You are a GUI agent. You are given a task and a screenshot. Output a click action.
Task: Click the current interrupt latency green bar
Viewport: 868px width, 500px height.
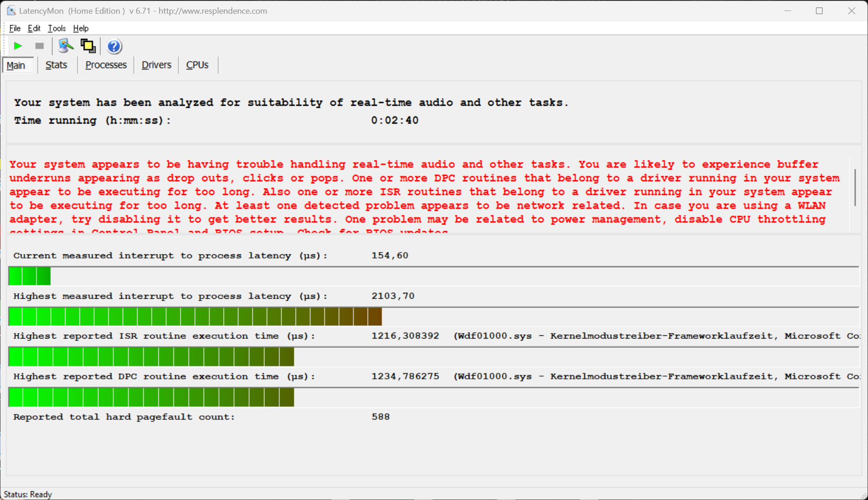pos(30,276)
